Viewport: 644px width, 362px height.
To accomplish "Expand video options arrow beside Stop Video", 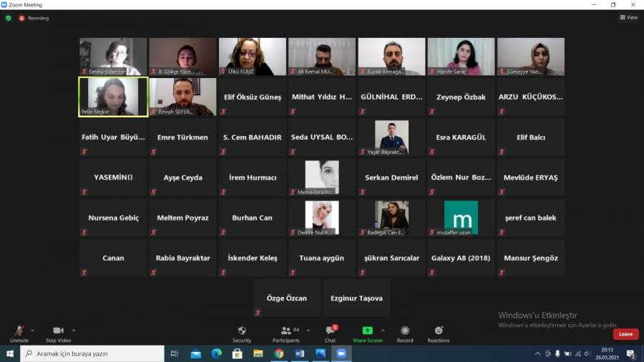I will (x=74, y=331).
